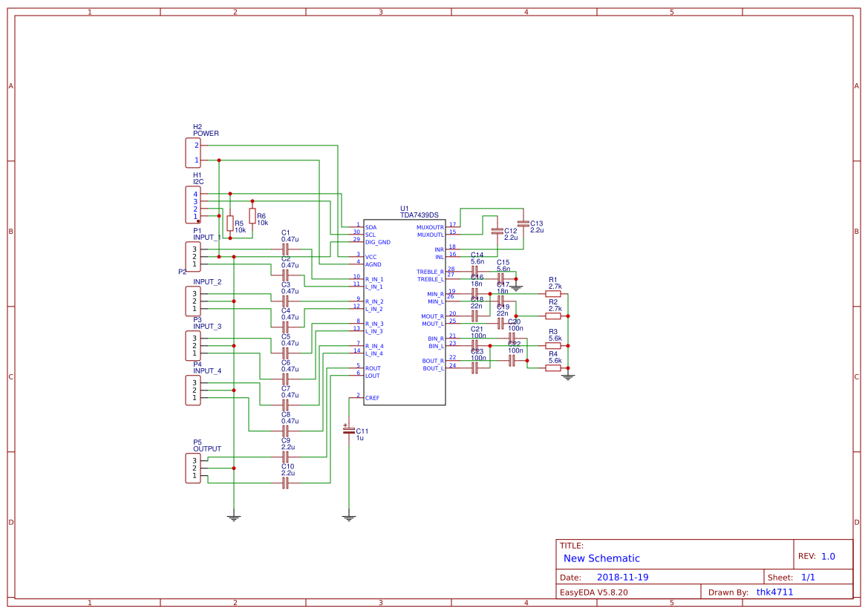Click the MUXOUTL pin label
This screenshot has width=868, height=614.
pos(431,235)
